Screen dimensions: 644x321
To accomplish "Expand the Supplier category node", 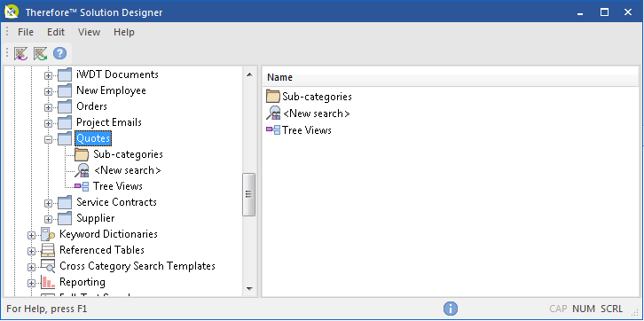I will point(49,220).
